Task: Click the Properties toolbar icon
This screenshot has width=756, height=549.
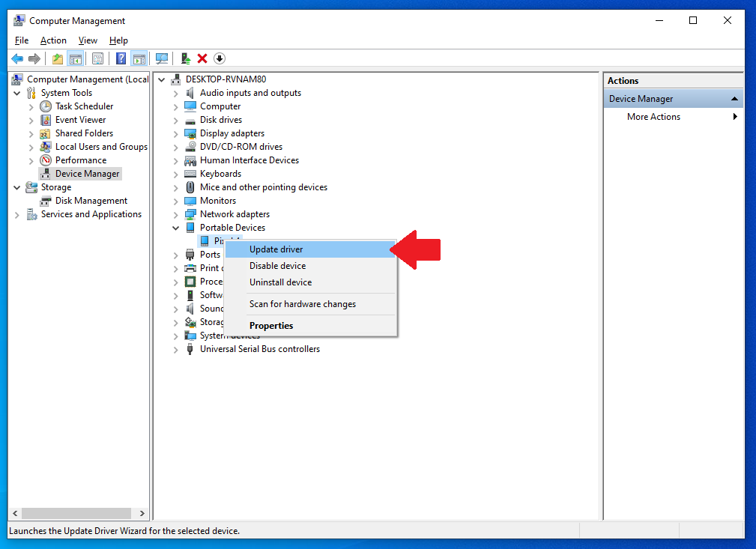Action: coord(97,58)
